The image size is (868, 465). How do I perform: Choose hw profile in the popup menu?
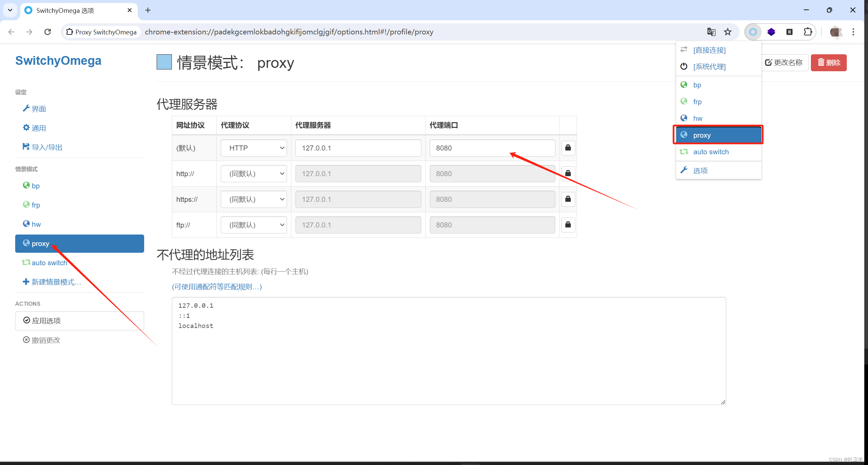(x=718, y=118)
